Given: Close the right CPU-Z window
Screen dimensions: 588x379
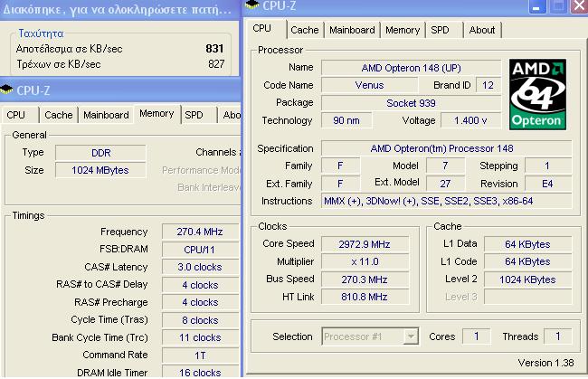Looking at the screenshot, I should point(579,6).
